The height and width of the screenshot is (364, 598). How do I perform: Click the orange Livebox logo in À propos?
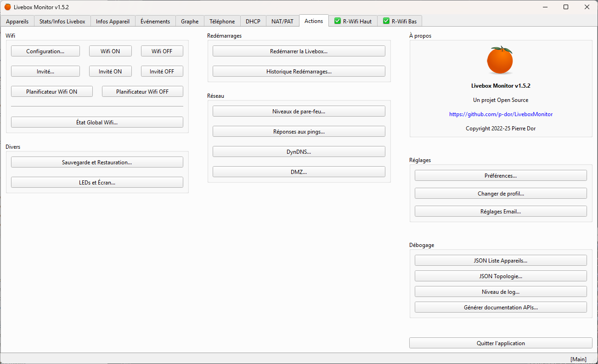coord(500,60)
